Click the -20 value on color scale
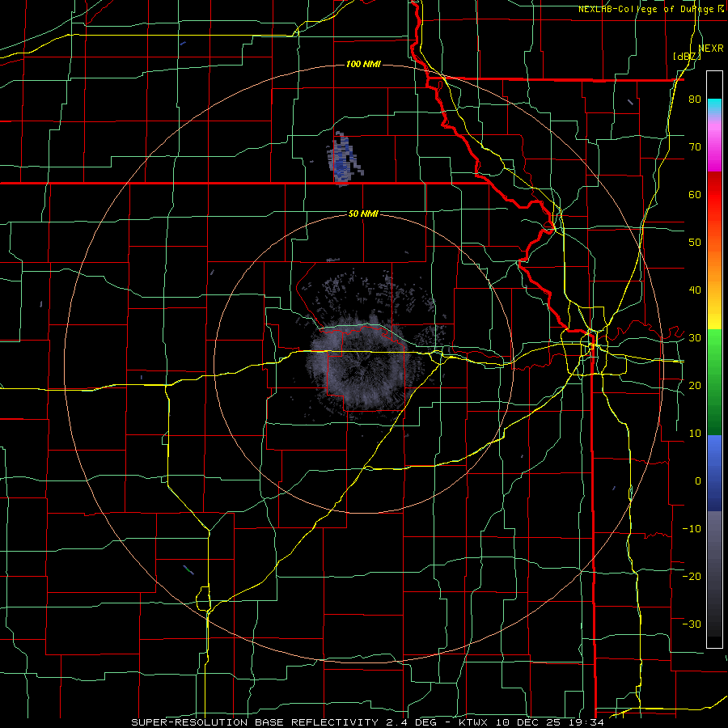The height and width of the screenshot is (728, 728). pos(692,576)
